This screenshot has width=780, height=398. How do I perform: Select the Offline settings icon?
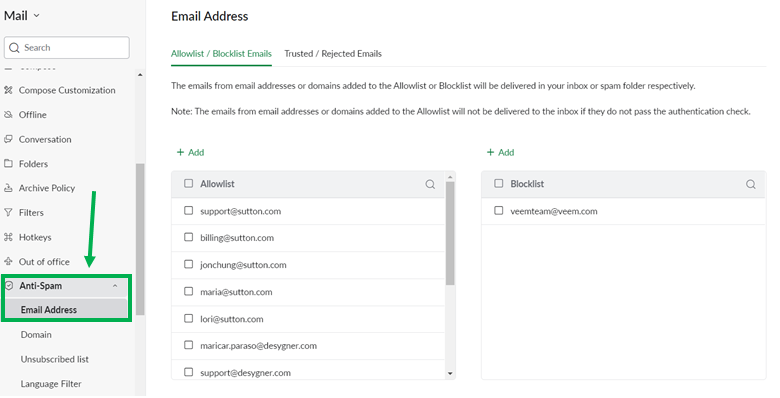[x=8, y=114]
